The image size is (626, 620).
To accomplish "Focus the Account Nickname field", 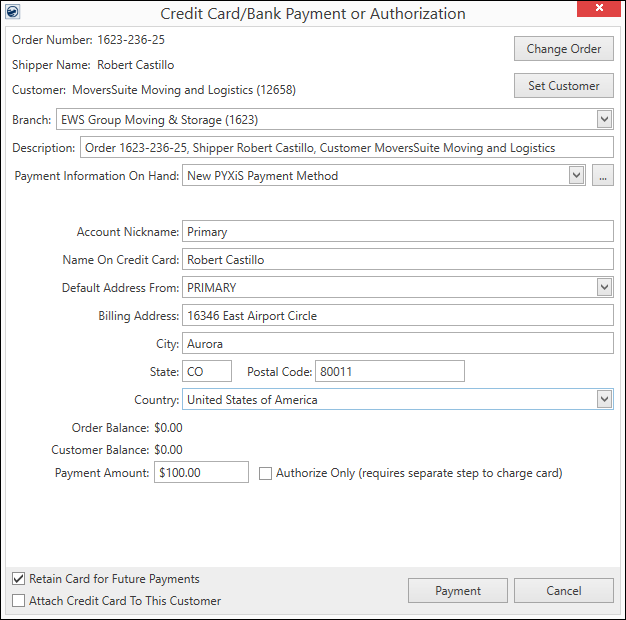I will [397, 232].
